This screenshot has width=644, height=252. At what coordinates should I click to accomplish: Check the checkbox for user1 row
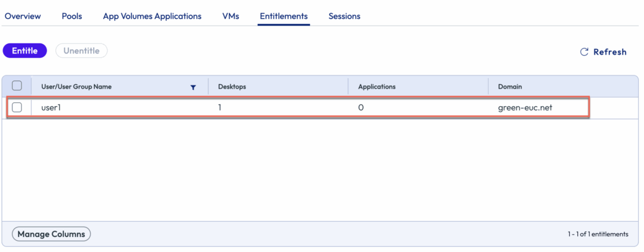pos(17,107)
